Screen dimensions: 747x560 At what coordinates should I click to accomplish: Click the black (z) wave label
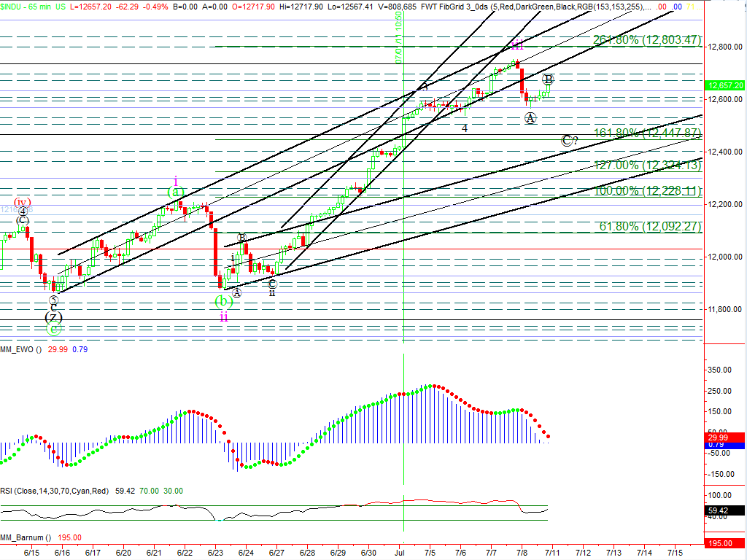coord(53,317)
